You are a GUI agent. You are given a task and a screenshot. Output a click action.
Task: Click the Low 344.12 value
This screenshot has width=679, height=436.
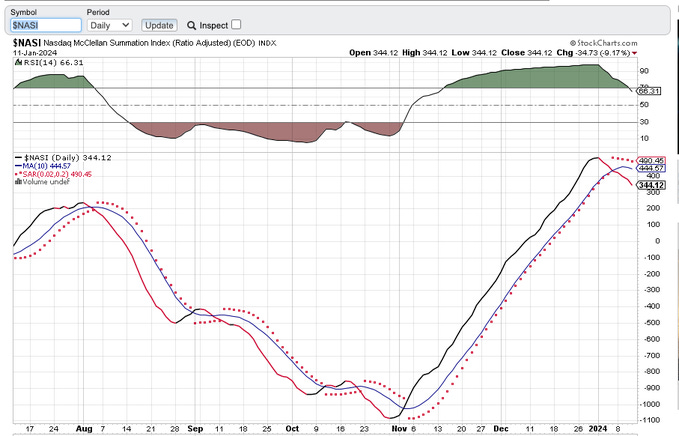(474, 53)
